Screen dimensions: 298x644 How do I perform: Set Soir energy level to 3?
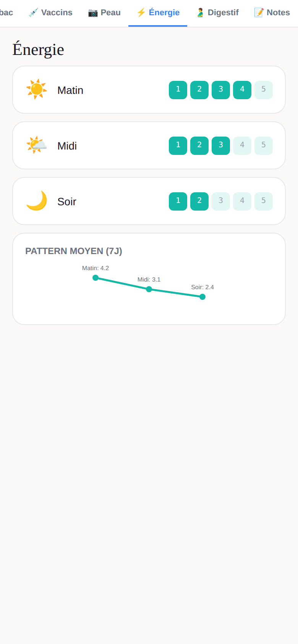221,201
